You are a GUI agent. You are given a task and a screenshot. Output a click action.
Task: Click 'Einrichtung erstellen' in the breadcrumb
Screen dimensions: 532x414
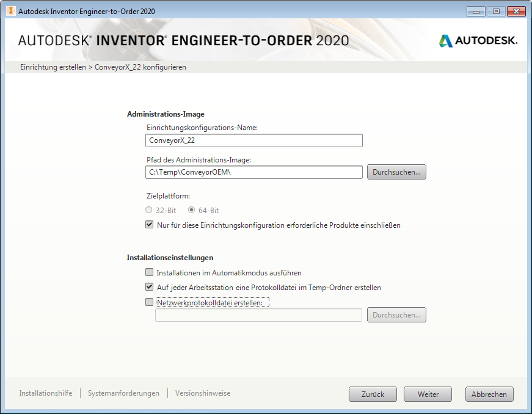click(x=53, y=67)
